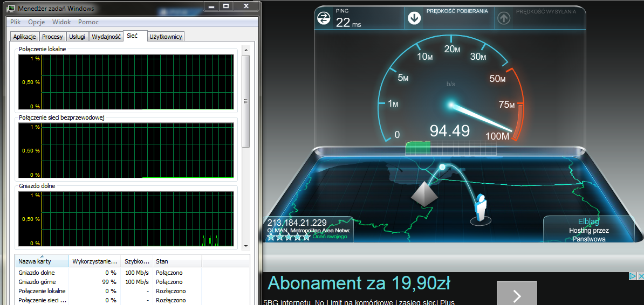Click the 94.49 speed reading
The image size is (644, 305).
tap(450, 130)
